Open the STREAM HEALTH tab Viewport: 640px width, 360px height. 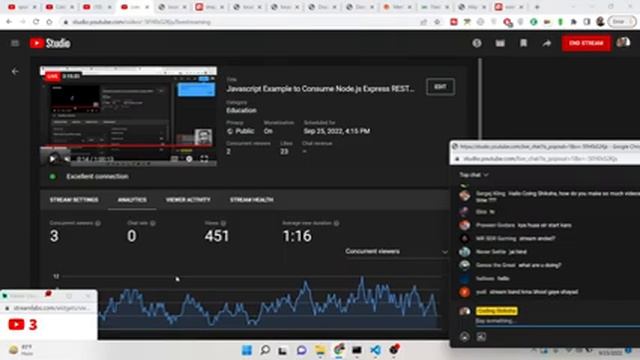coord(251,200)
